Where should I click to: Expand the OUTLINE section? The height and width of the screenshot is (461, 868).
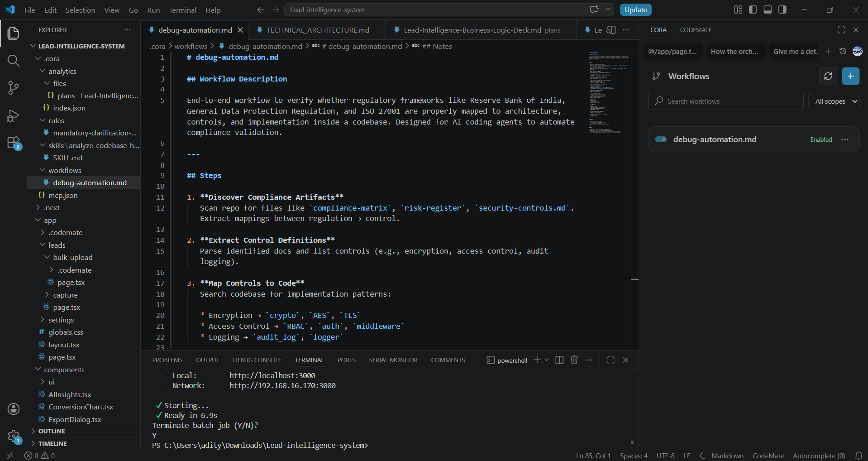tap(51, 431)
